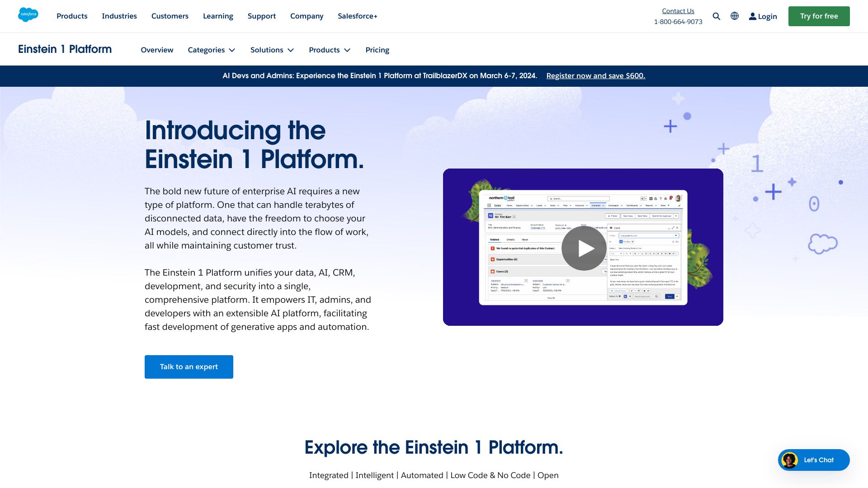868x488 pixels.
Task: Expand the Categories dropdown menu
Action: point(212,49)
